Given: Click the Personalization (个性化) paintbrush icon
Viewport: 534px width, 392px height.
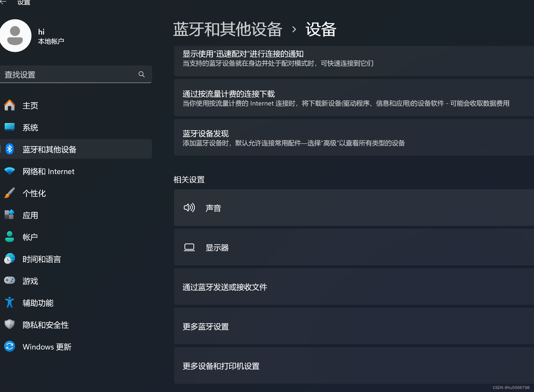Looking at the screenshot, I should tap(10, 193).
